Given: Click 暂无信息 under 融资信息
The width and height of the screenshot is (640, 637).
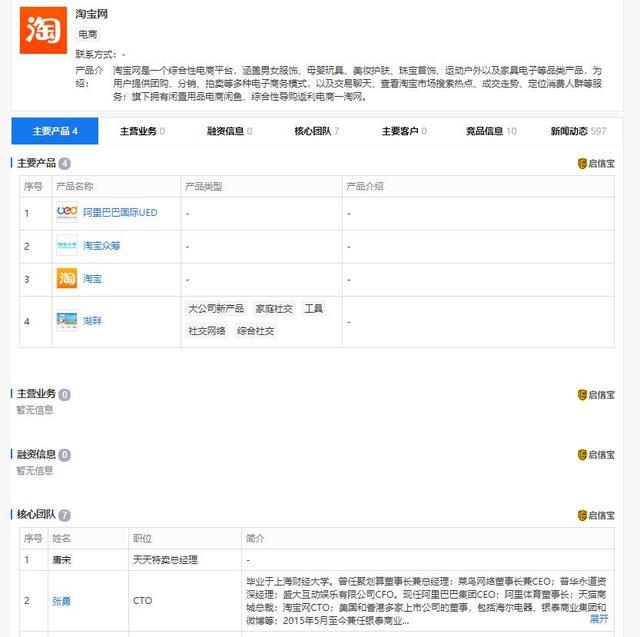Looking at the screenshot, I should pyautogui.click(x=35, y=471).
